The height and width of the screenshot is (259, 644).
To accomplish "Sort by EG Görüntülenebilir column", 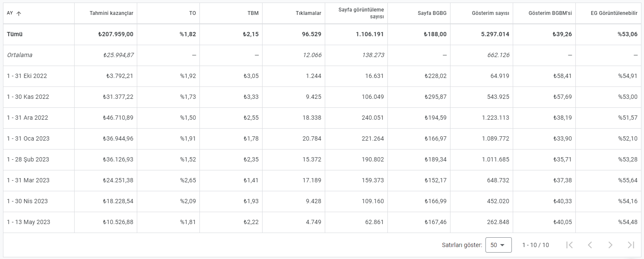I will point(614,13).
